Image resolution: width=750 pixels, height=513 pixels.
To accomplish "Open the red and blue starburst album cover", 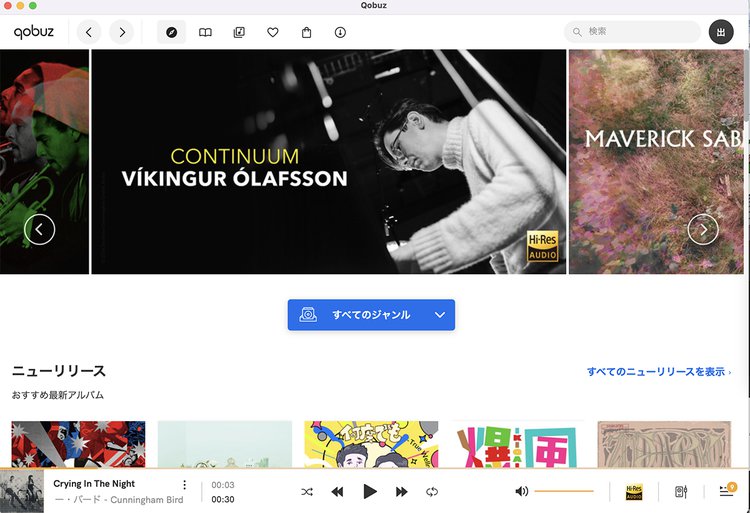I will 78,444.
